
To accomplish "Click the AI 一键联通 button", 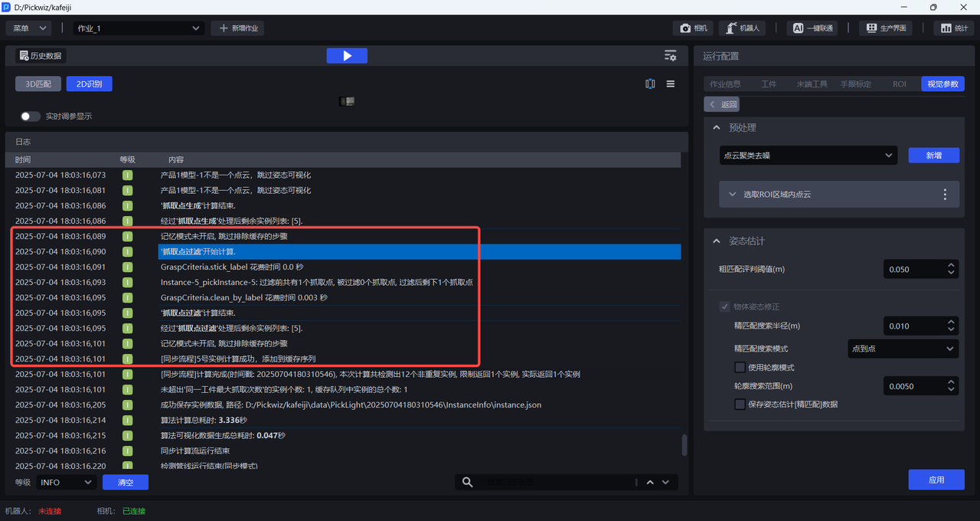I will 812,28.
